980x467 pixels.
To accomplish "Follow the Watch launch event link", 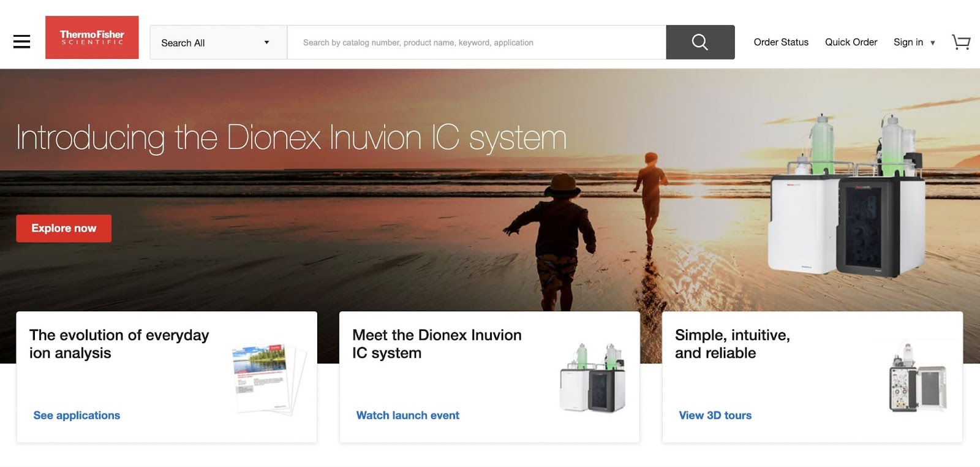I will (x=407, y=415).
